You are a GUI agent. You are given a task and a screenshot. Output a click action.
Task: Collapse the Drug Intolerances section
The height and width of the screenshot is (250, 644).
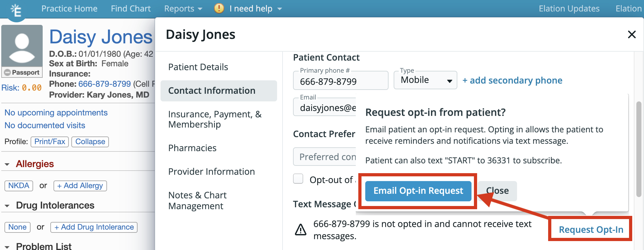pos(7,206)
